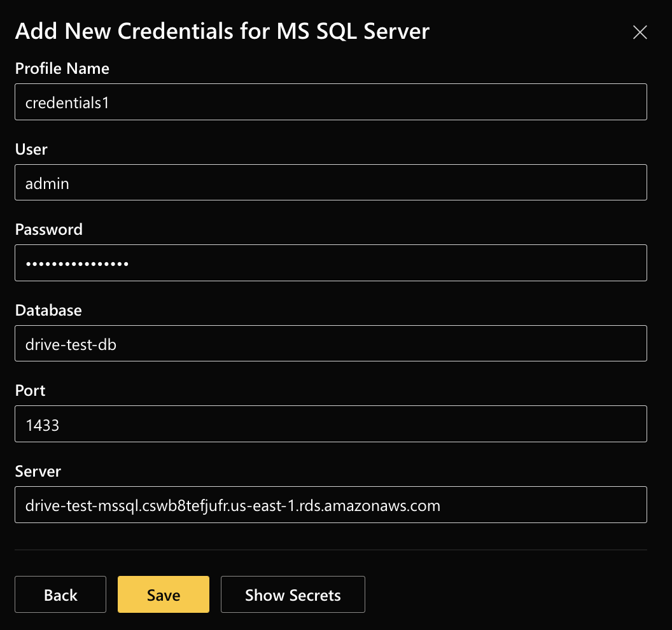
Task: Click Show Secrets to reveal the password
Action: 293,594
